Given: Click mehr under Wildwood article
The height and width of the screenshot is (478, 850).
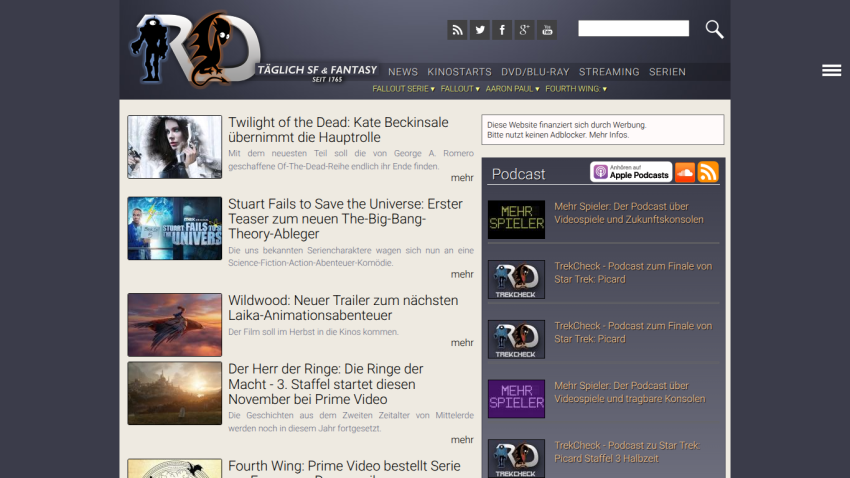Looking at the screenshot, I should click(x=462, y=343).
